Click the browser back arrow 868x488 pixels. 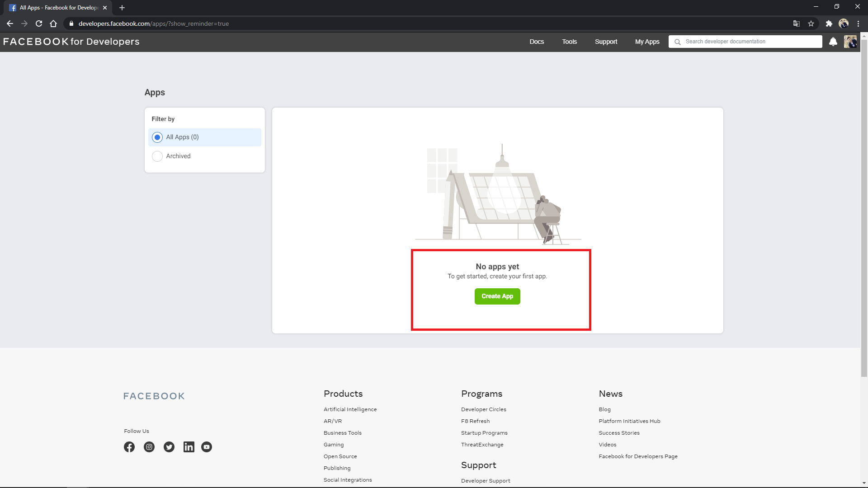tap(10, 23)
